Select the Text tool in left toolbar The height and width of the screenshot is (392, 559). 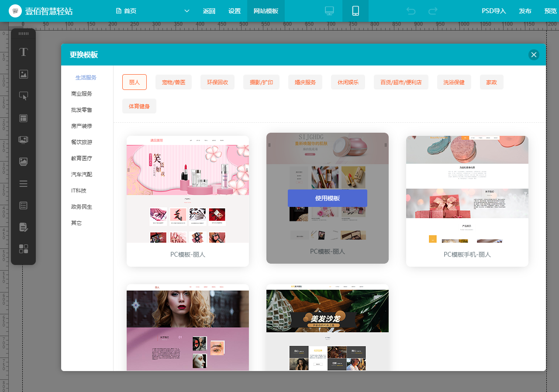[x=24, y=52]
